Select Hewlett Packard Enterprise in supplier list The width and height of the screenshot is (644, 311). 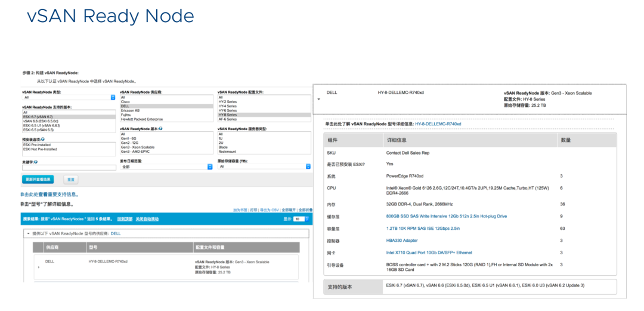pos(166,119)
